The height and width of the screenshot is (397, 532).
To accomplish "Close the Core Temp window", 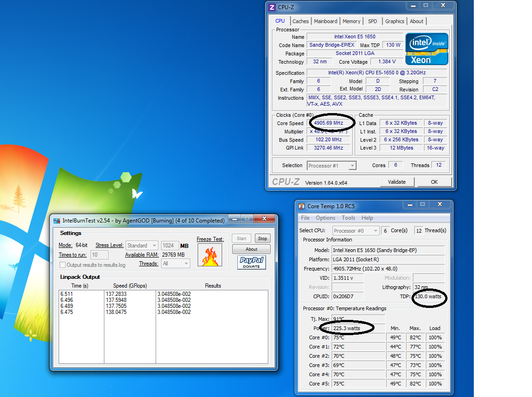I will [x=440, y=205].
